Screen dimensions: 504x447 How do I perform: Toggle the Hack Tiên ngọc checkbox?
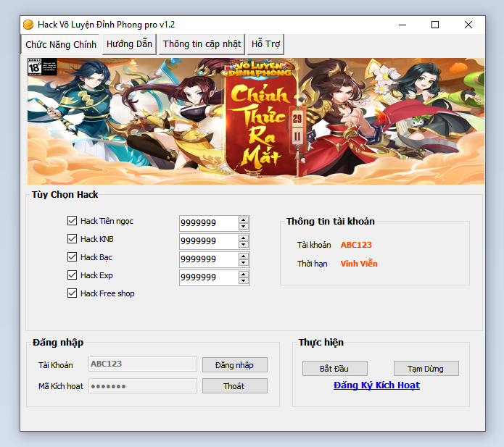click(x=72, y=221)
